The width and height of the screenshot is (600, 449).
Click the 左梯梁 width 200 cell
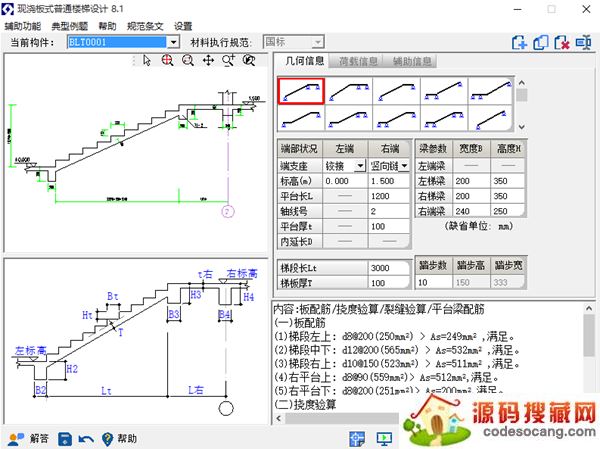point(471,181)
